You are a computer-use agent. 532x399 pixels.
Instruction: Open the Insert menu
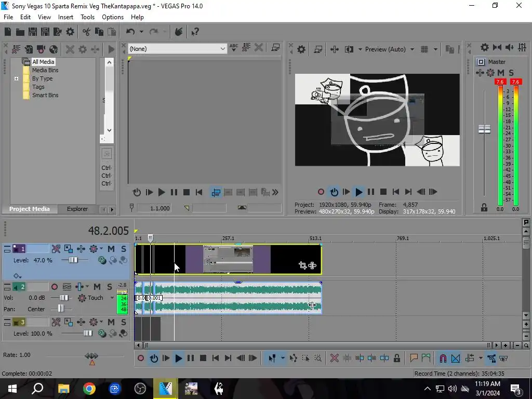point(65,17)
